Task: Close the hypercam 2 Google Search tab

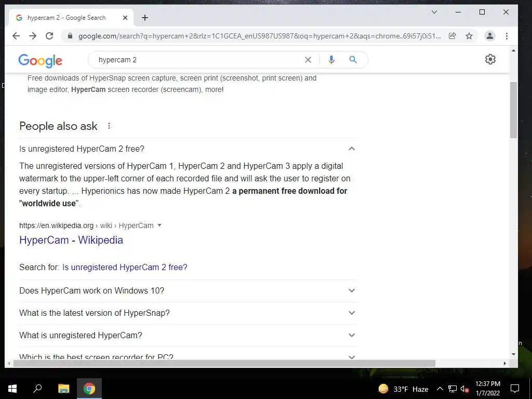Action: [125, 18]
